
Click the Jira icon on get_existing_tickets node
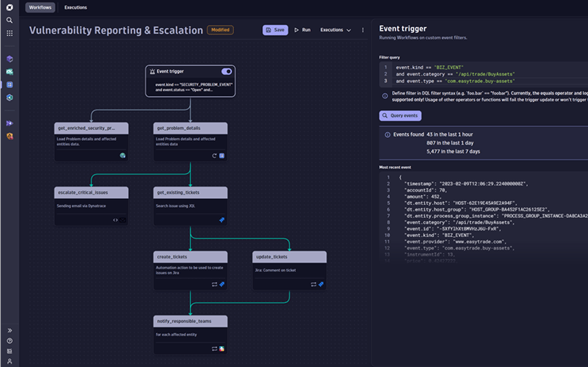click(222, 219)
